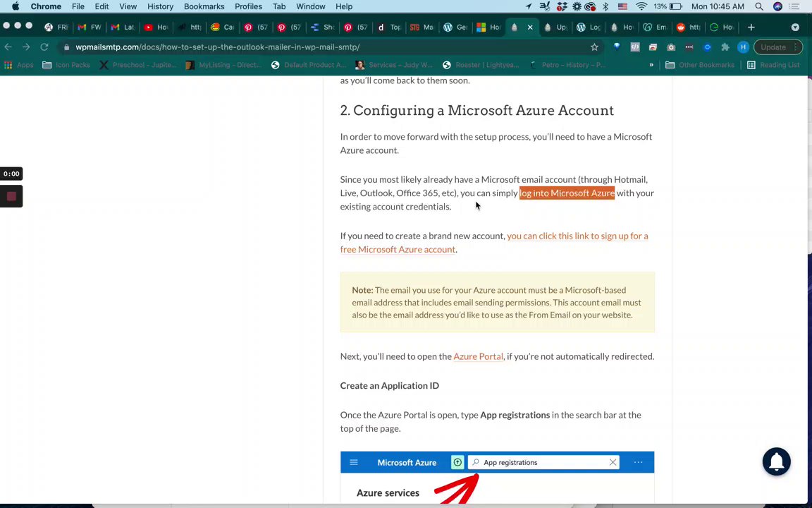
Task: Open the Notification Center icon
Action: pyautogui.click(x=794, y=6)
